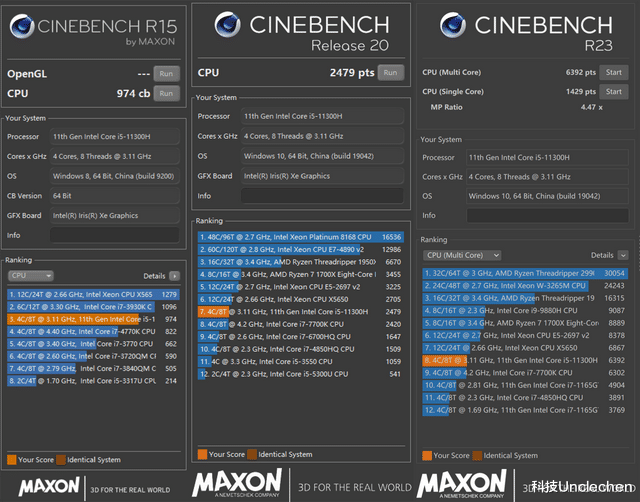Select R20 row Core i5-3550 1059
This screenshot has height=502, width=640.
[x=300, y=362]
